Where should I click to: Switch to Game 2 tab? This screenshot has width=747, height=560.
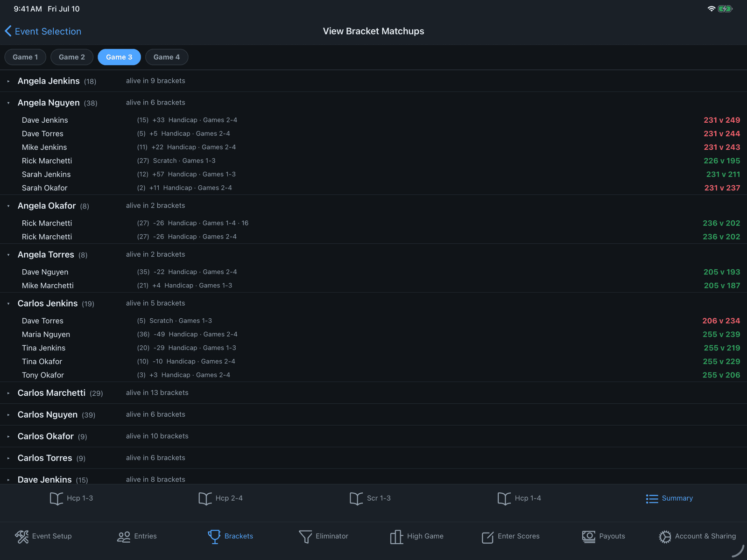coord(72,57)
